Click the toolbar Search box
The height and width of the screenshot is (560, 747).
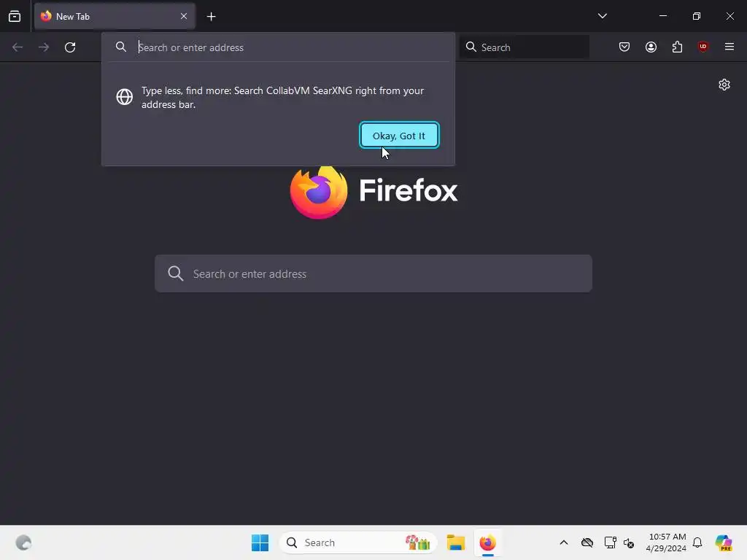pos(525,47)
